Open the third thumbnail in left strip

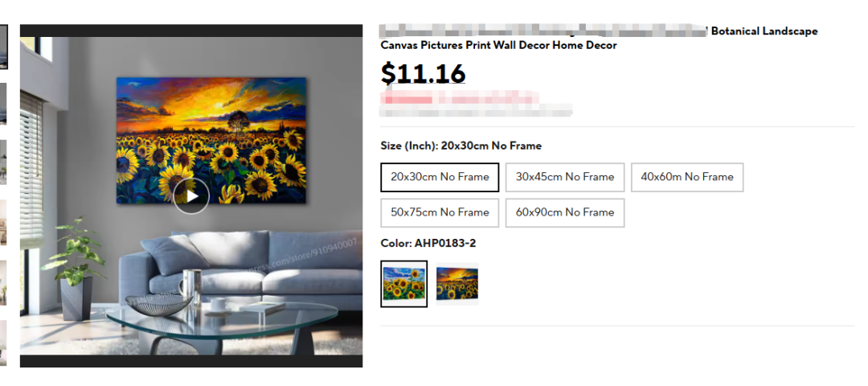[3, 162]
